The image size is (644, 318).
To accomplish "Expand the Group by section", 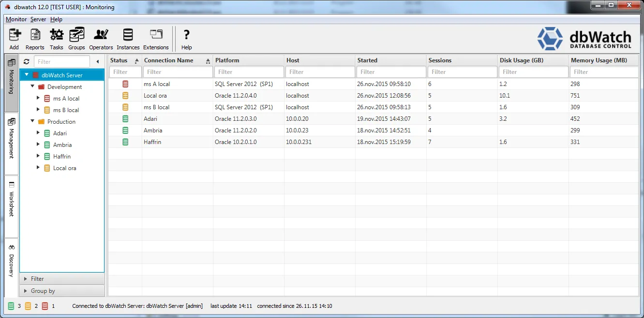I will pos(62,291).
